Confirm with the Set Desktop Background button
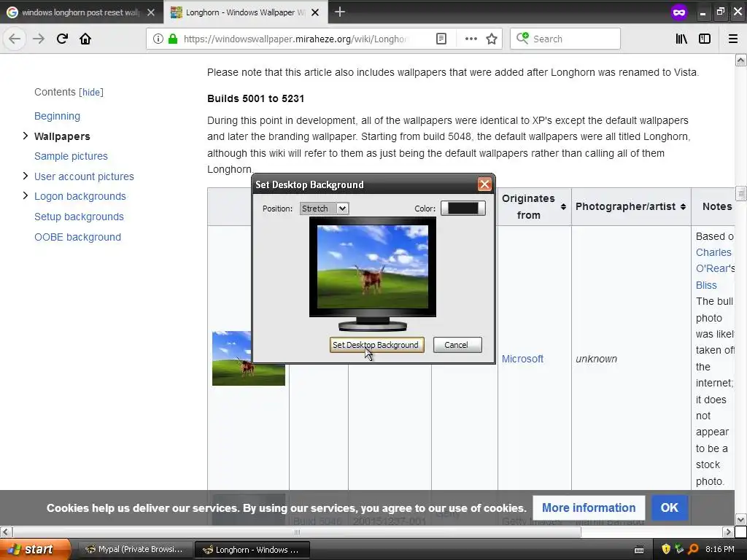747x560 pixels. [x=376, y=345]
